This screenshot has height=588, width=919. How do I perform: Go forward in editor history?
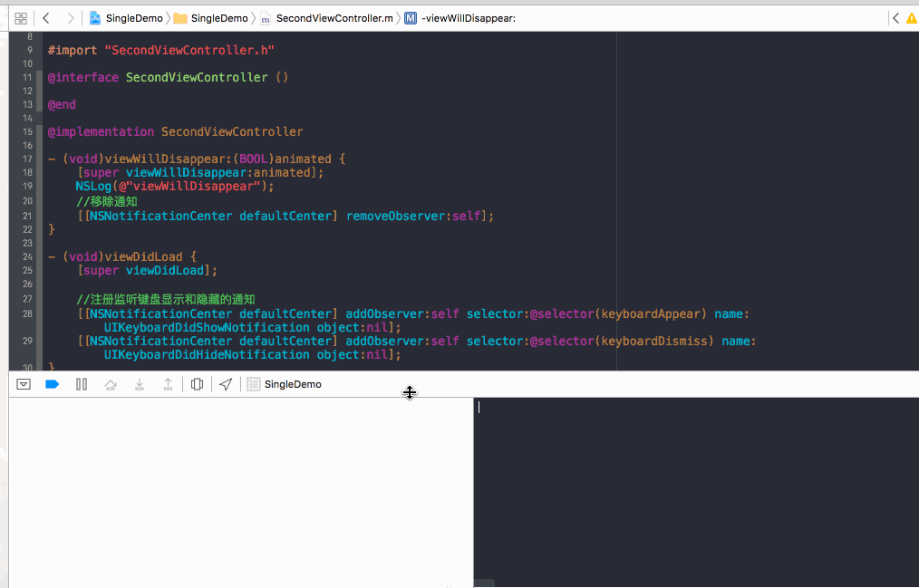click(71, 18)
